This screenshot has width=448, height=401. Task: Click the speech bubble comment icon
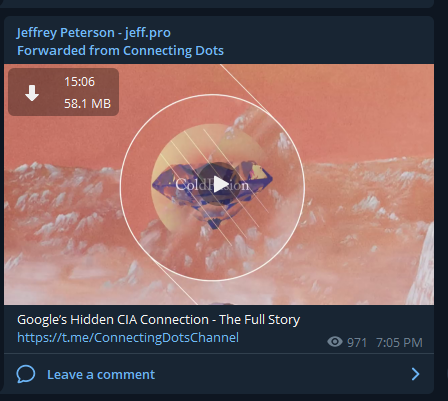click(x=26, y=374)
